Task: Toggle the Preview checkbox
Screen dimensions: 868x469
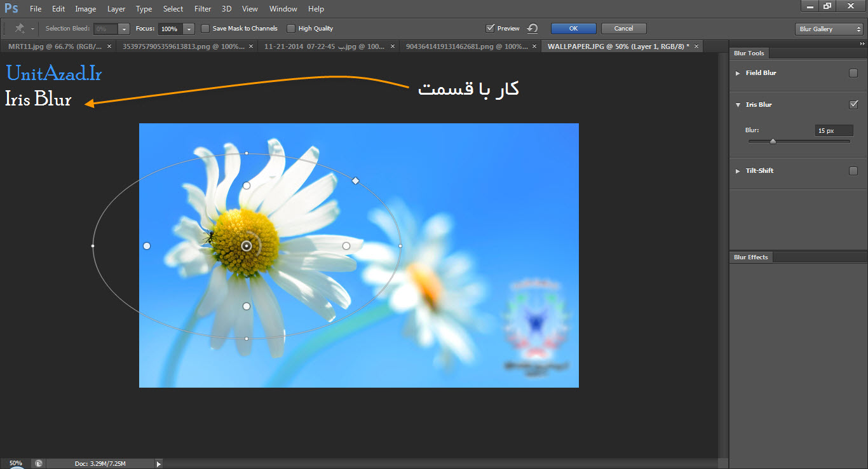Action: coord(490,29)
